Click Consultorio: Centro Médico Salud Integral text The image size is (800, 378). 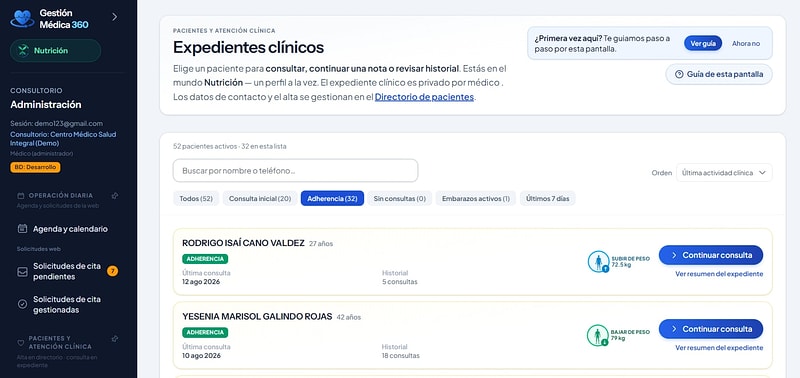pyautogui.click(x=63, y=139)
